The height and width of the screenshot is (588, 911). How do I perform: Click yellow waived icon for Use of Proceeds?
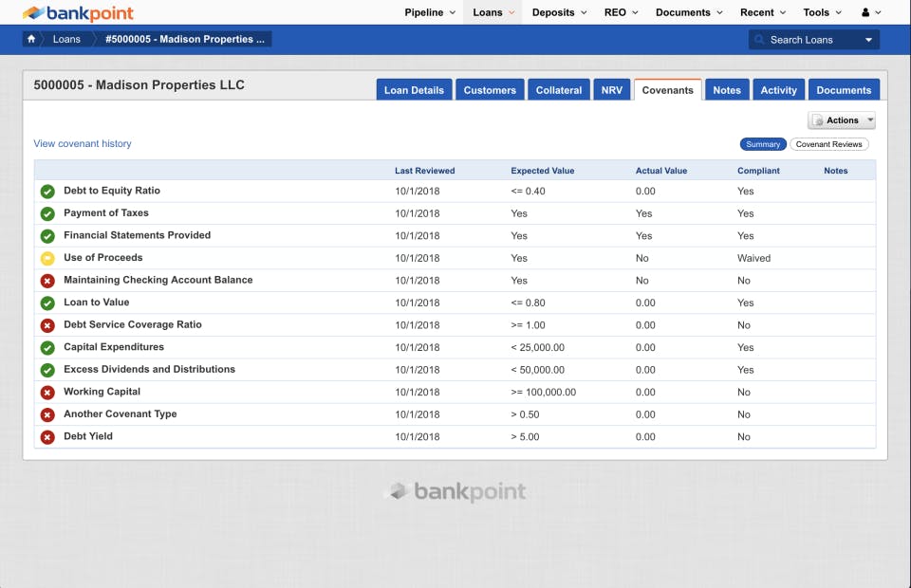(x=47, y=258)
